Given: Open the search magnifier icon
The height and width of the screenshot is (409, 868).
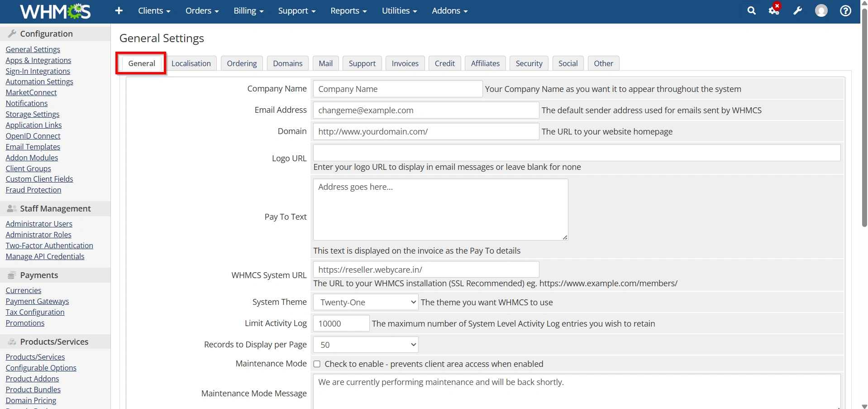Looking at the screenshot, I should click(x=751, y=10).
